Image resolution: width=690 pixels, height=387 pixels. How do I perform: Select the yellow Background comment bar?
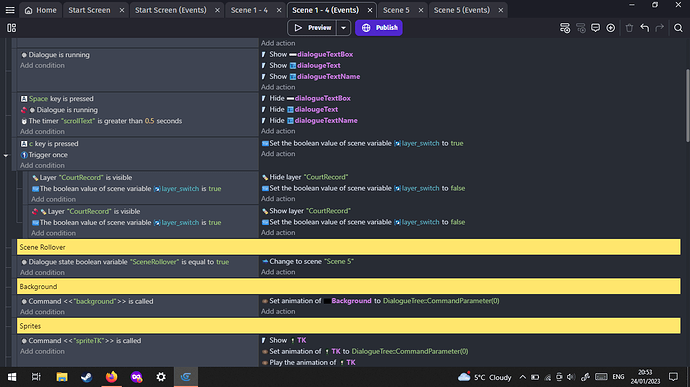coord(349,287)
